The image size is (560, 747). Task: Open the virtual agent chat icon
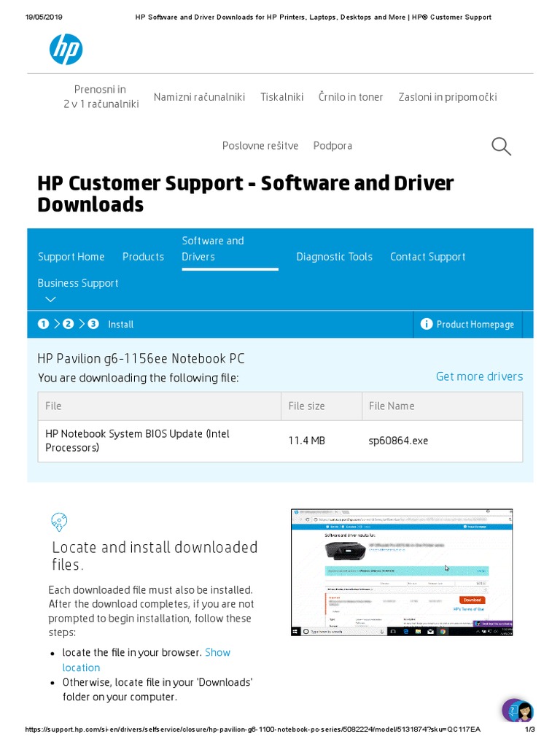518,711
